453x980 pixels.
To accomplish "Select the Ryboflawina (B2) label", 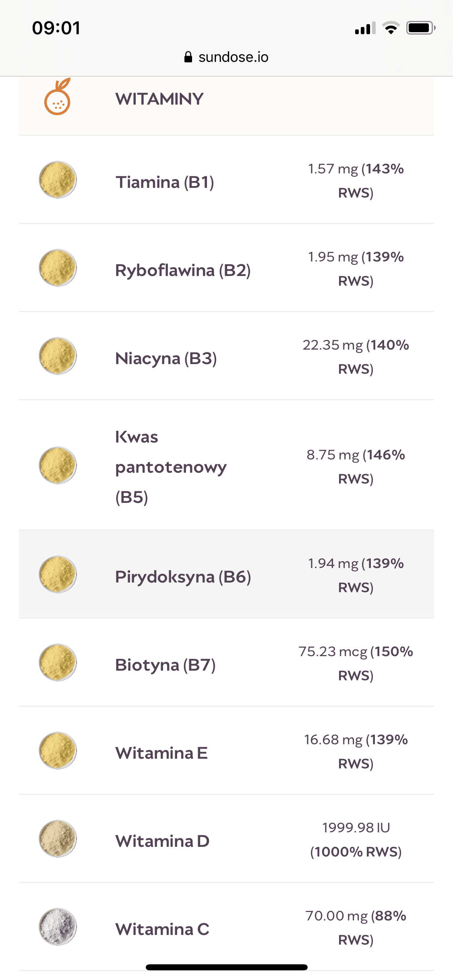I will pyautogui.click(x=183, y=270).
